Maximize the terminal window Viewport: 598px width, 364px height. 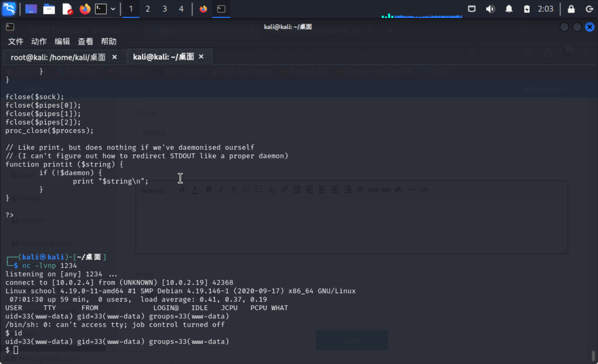click(577, 27)
